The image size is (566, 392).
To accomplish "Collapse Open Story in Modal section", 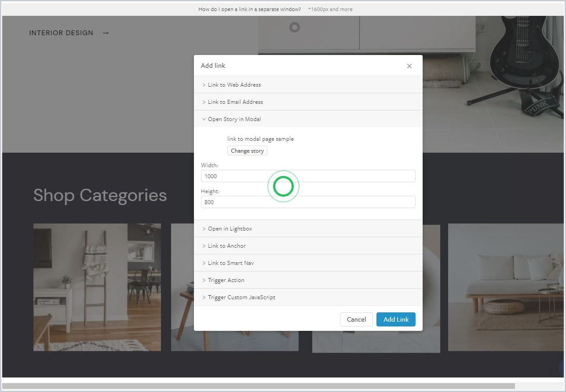I will tap(308, 119).
